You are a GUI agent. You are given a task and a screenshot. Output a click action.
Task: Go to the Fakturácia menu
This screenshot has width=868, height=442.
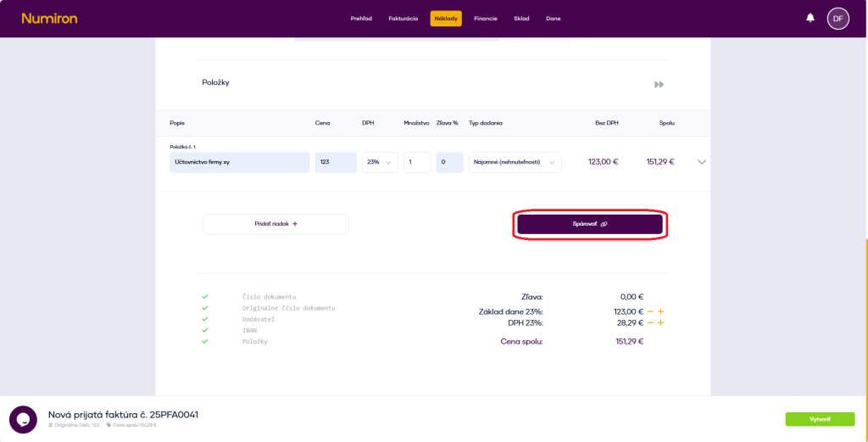[403, 19]
